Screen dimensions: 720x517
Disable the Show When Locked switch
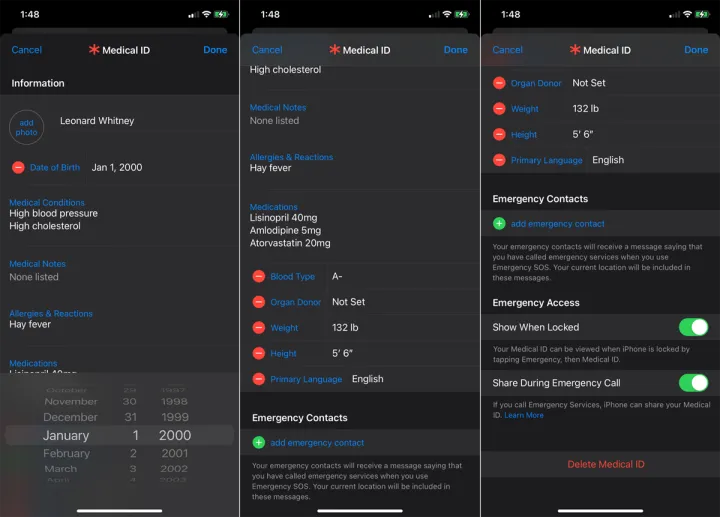tap(692, 327)
